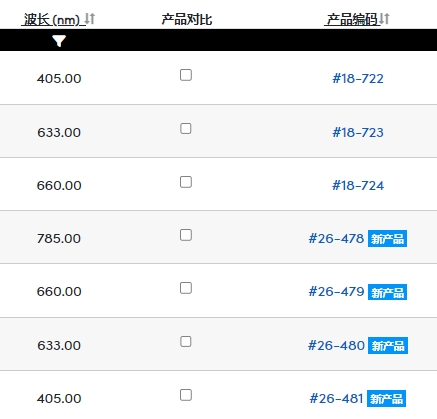Toggle the compare checkbox for #26-479
Screen dimensions: 437x419
(186, 288)
